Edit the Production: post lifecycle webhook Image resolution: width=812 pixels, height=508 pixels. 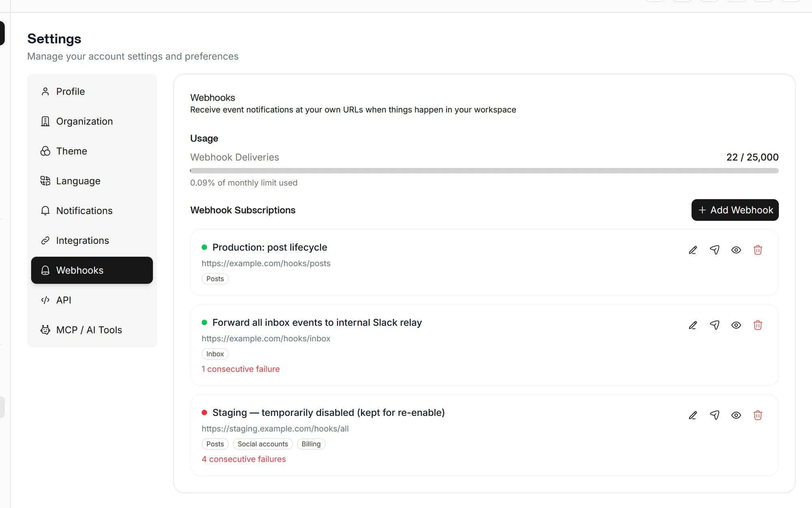pyautogui.click(x=693, y=250)
